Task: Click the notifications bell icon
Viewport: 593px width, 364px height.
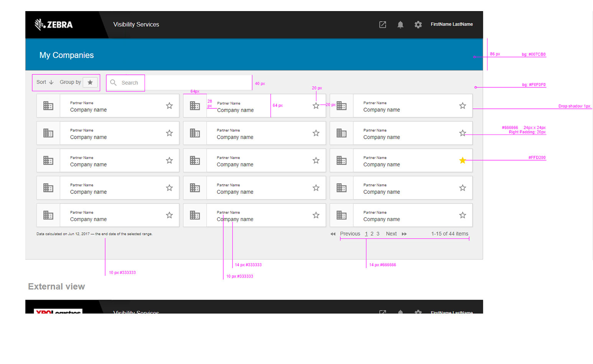Action: 400,25
